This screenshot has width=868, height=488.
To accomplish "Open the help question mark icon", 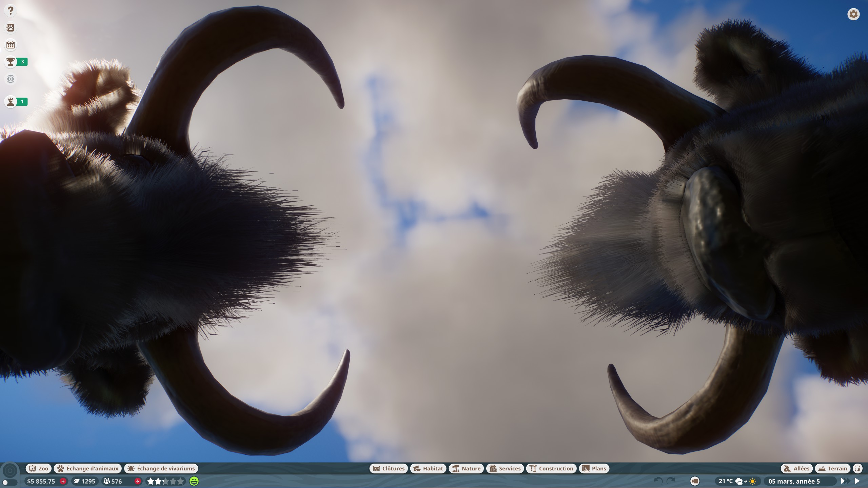I will coord(11,11).
